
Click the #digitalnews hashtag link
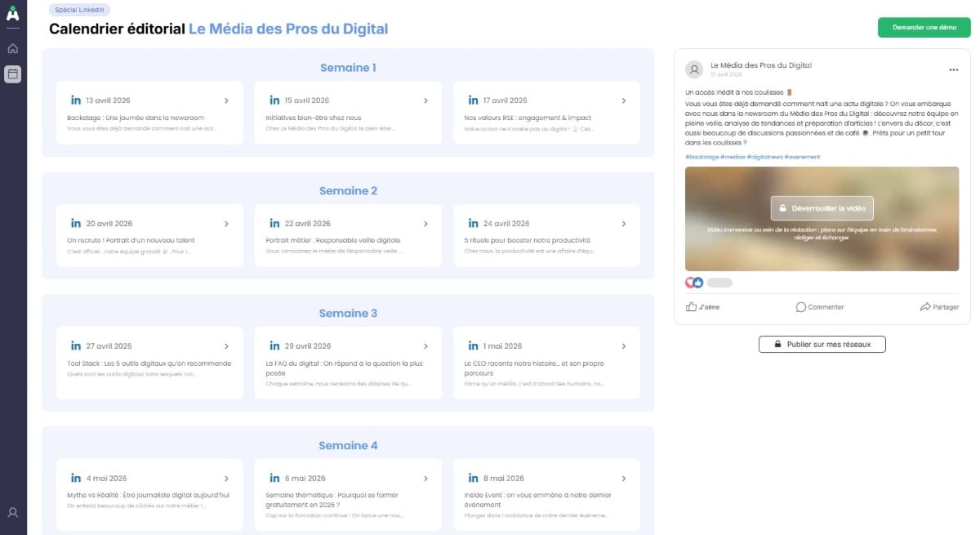(x=764, y=157)
